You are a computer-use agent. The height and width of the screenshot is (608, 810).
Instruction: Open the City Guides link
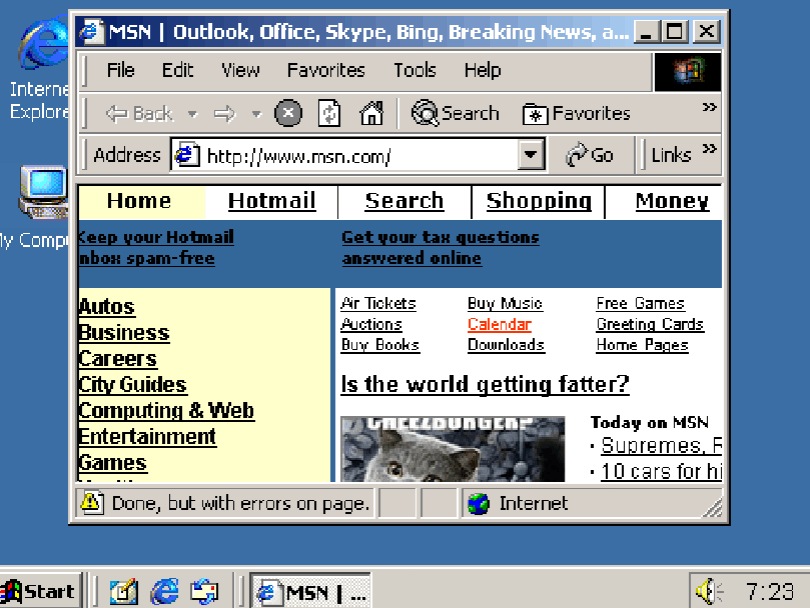click(132, 384)
